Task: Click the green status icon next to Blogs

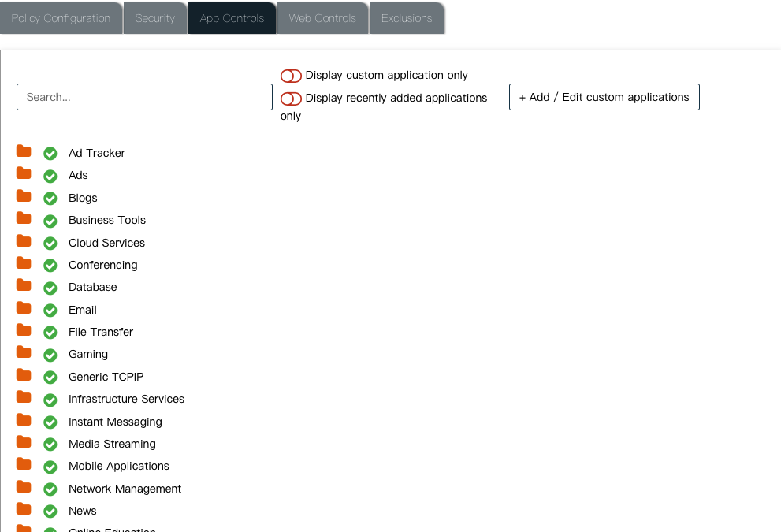Action: (x=50, y=199)
